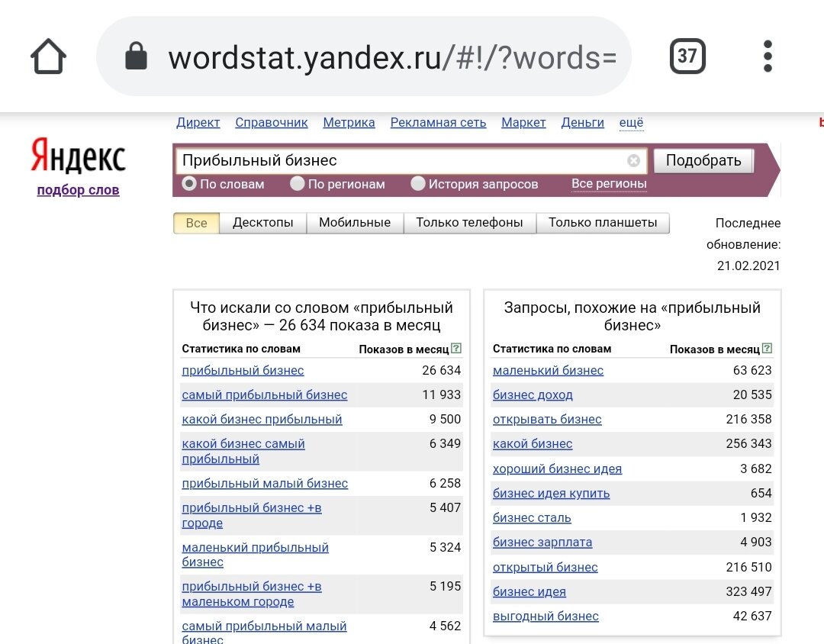
Task: Open query 'прибыльный бизнес +в городе'
Action: (x=252, y=515)
